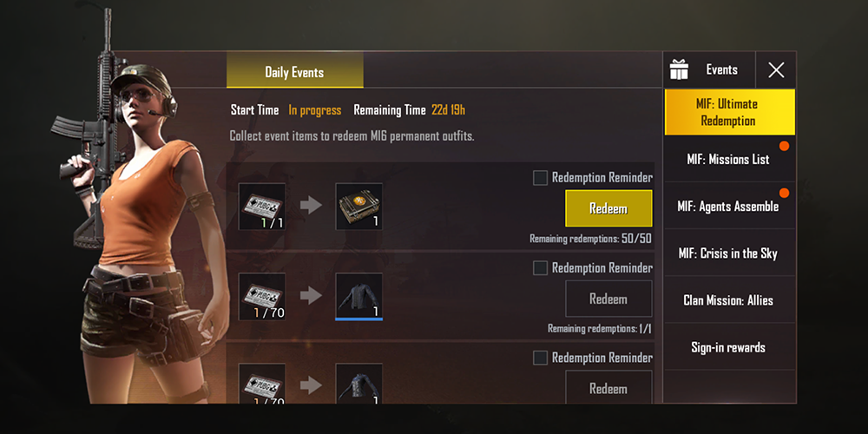This screenshot has height=434, width=868.
Task: Open MIF: Missions List event
Action: [x=730, y=160]
